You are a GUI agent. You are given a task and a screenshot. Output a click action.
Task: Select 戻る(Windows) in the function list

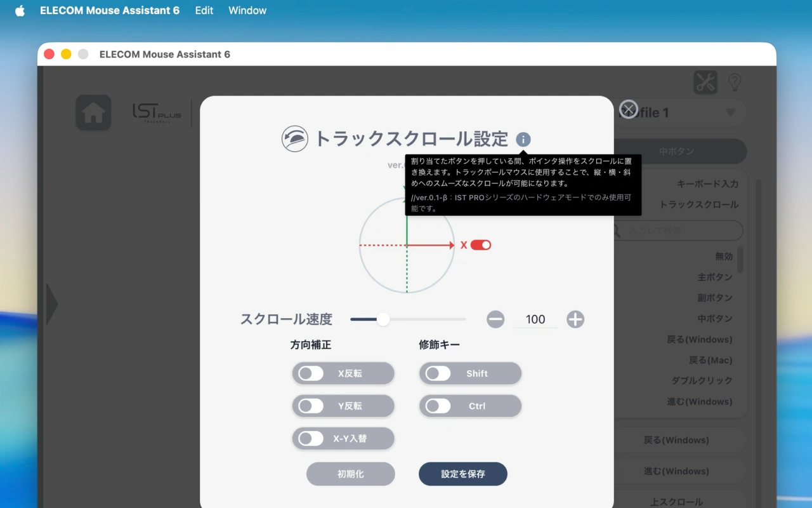(x=700, y=339)
